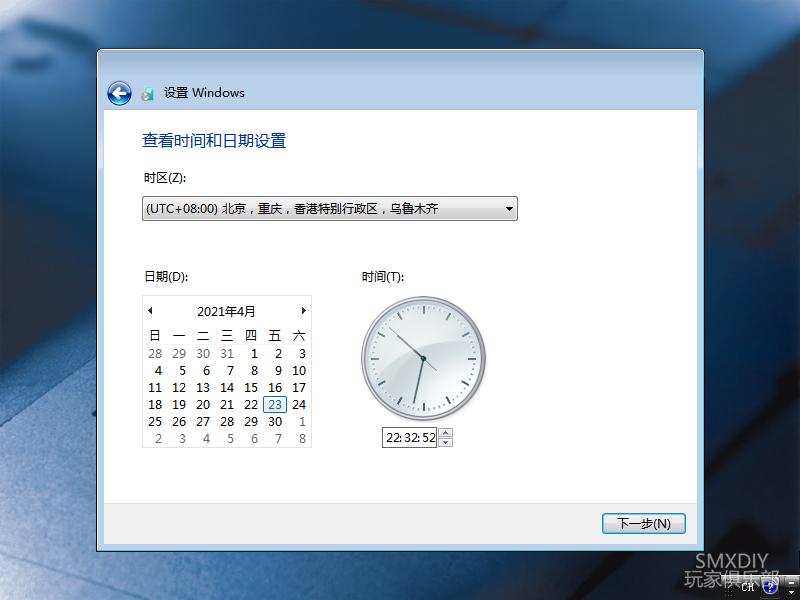Select April 9 in calendar
800x600 pixels.
click(x=278, y=371)
